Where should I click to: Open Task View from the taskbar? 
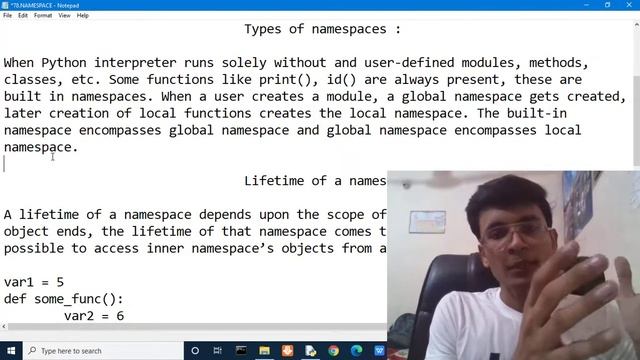(x=218, y=351)
